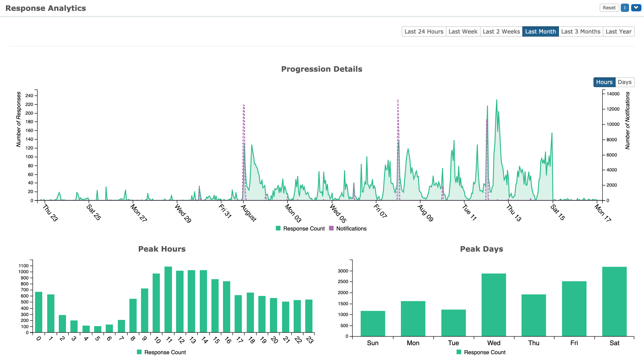Switch to the Last Week view
The height and width of the screenshot is (364, 644).
pos(463,31)
